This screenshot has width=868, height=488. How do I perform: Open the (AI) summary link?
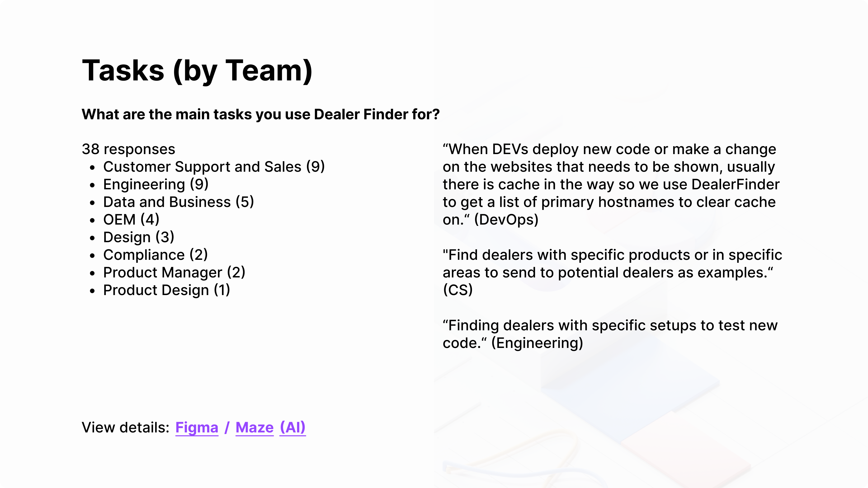292,428
